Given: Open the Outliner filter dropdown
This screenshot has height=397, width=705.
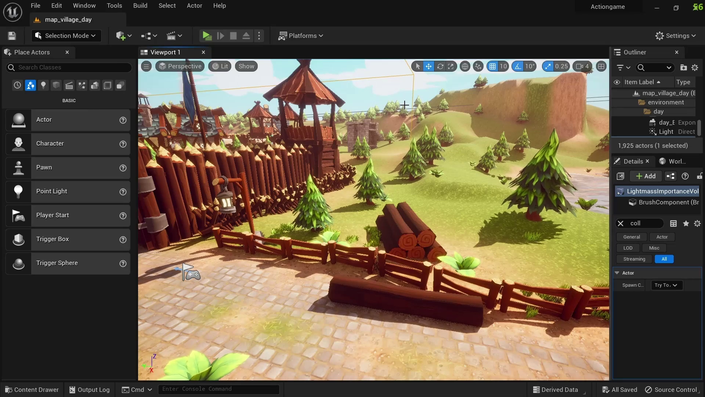Looking at the screenshot, I should coord(623,67).
